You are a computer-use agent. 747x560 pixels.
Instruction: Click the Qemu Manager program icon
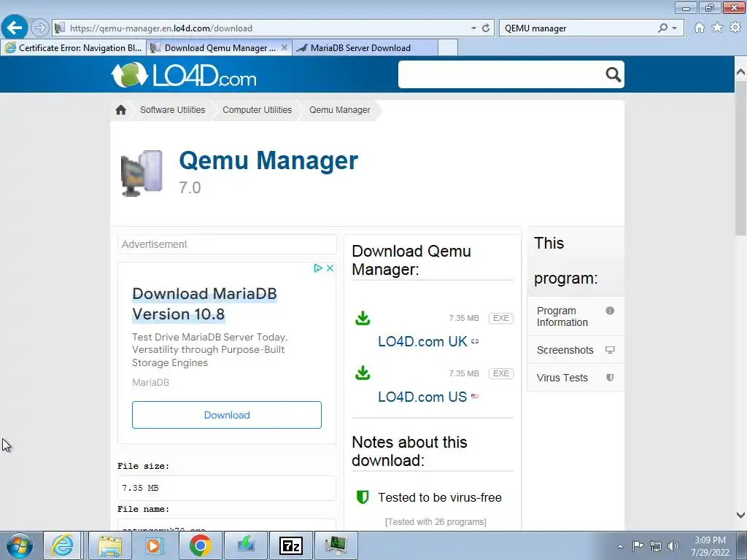click(142, 173)
